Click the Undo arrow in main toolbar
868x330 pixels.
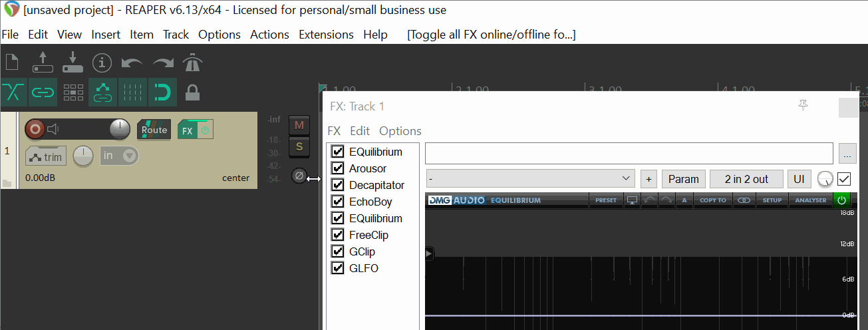[132, 63]
